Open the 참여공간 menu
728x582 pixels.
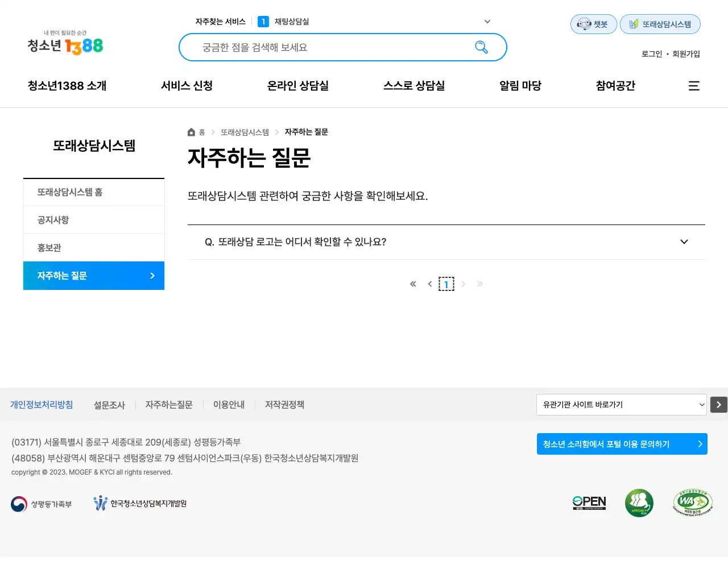point(615,86)
